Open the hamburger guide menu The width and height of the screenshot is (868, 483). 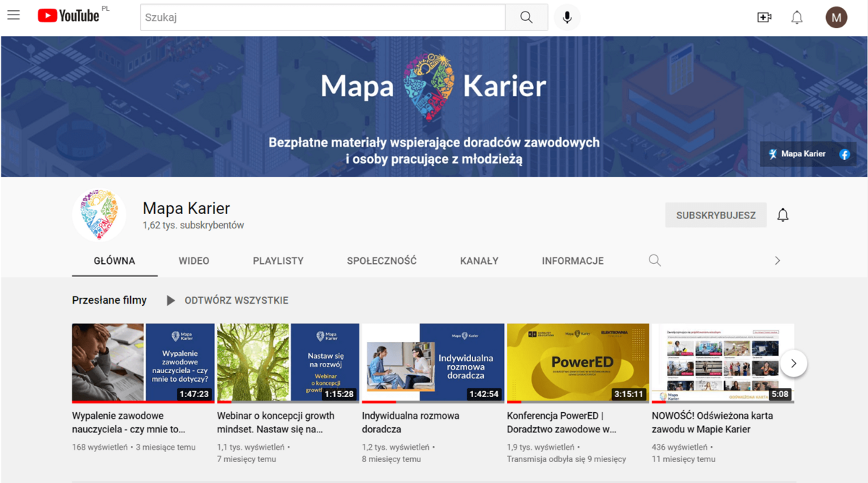click(x=13, y=16)
